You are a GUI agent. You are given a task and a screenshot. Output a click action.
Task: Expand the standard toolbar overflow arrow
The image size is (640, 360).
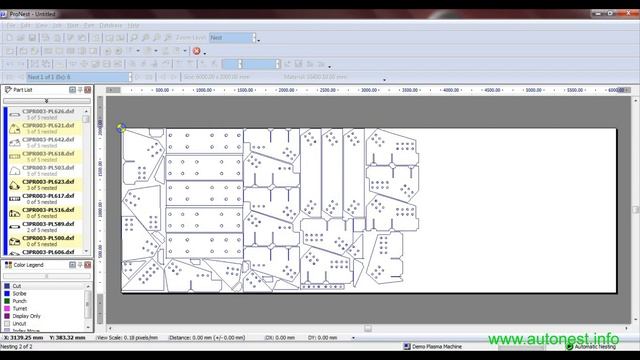point(259,40)
